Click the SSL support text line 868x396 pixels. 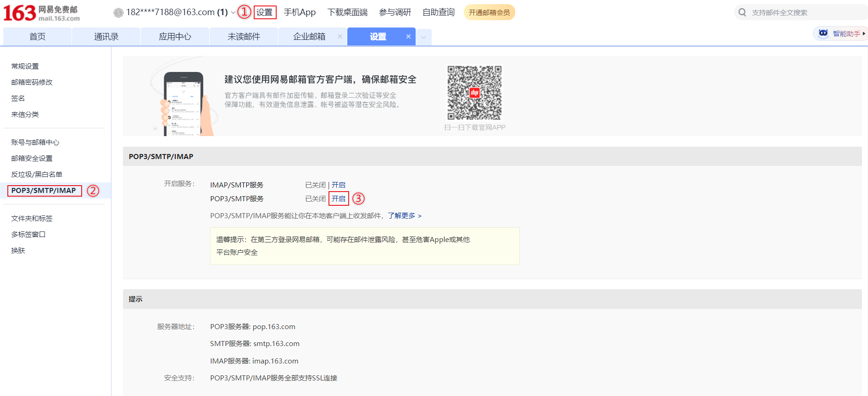[274, 378]
